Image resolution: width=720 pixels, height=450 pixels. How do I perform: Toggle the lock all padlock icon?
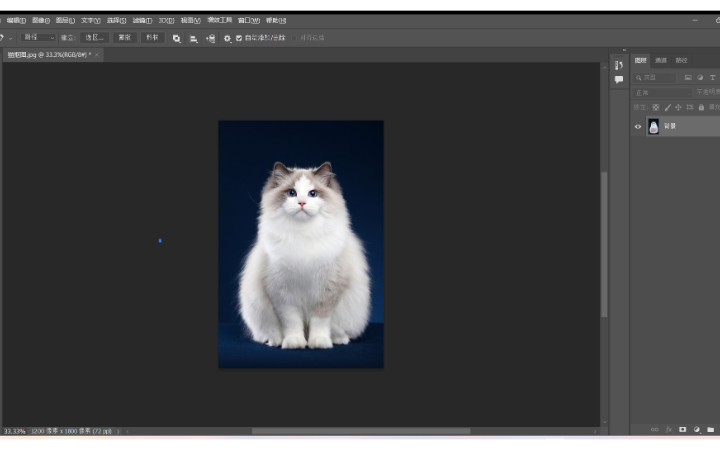(x=701, y=107)
